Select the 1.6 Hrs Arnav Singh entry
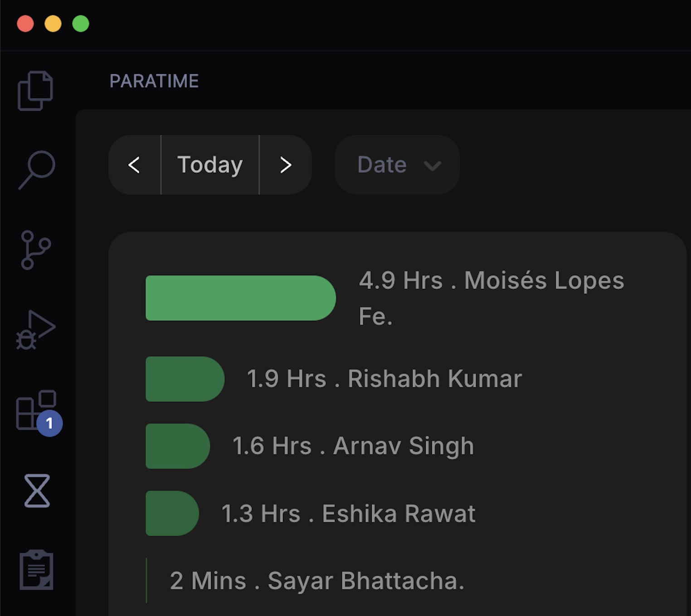691x616 pixels. coord(353,446)
